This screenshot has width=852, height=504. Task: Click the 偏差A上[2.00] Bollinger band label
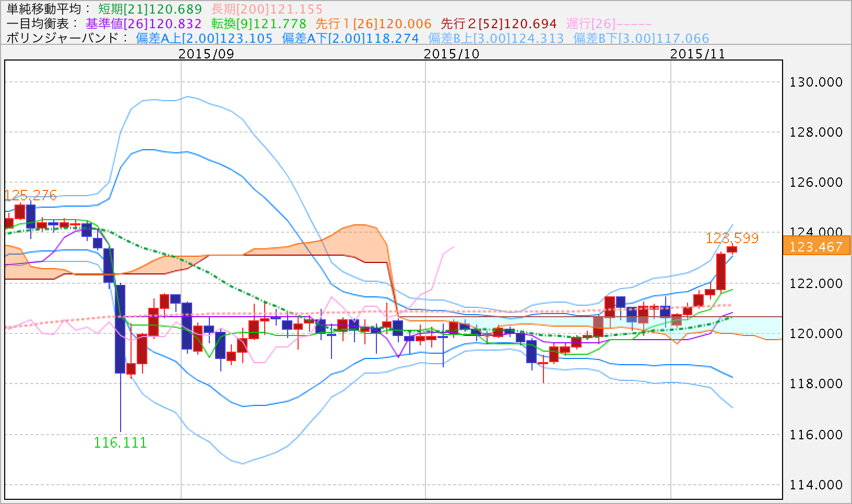click(x=204, y=39)
